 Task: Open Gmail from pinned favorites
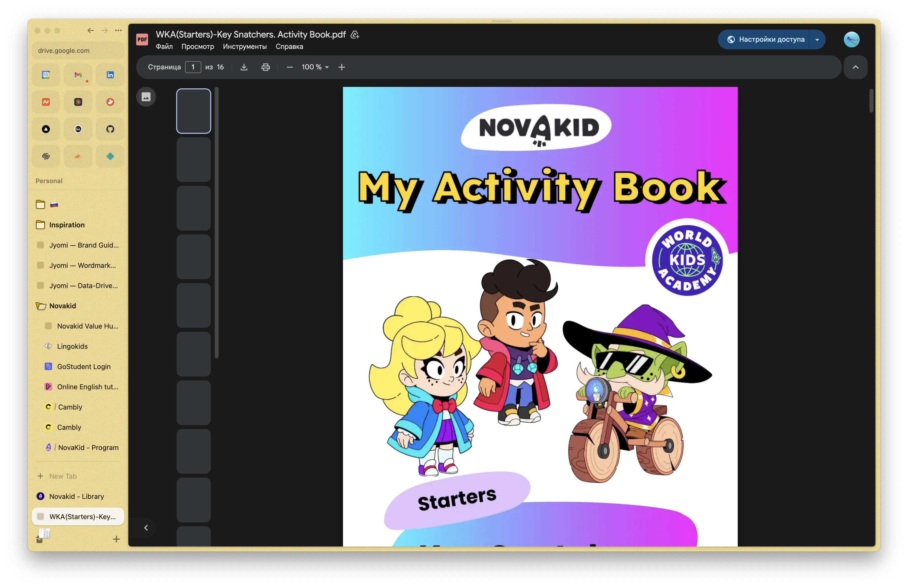pyautogui.click(x=78, y=75)
